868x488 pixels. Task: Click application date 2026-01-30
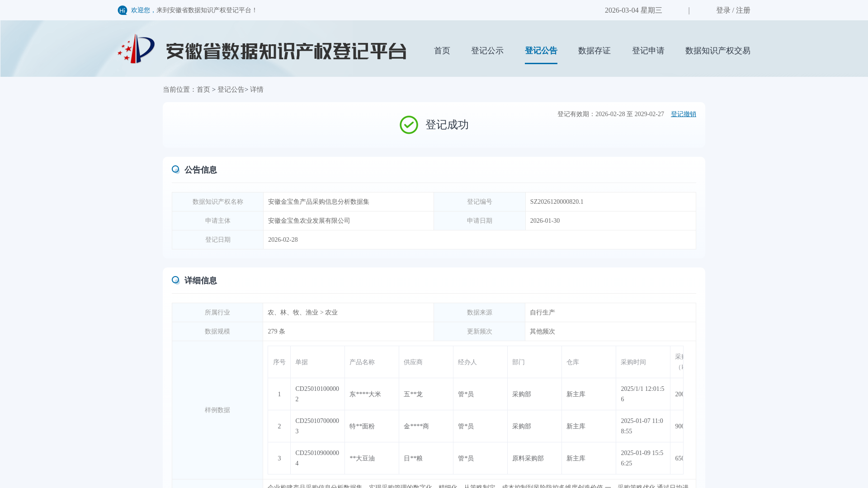545,221
